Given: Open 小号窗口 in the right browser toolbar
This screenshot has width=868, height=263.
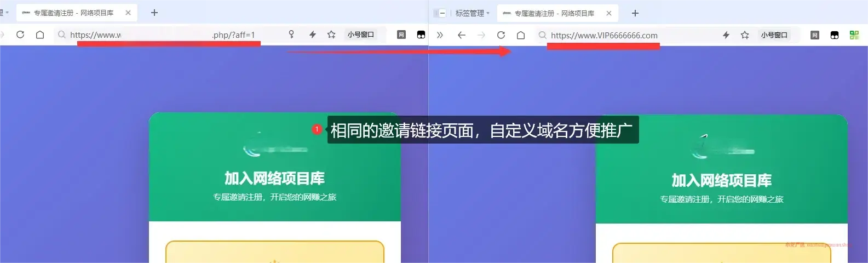Looking at the screenshot, I should 774,35.
